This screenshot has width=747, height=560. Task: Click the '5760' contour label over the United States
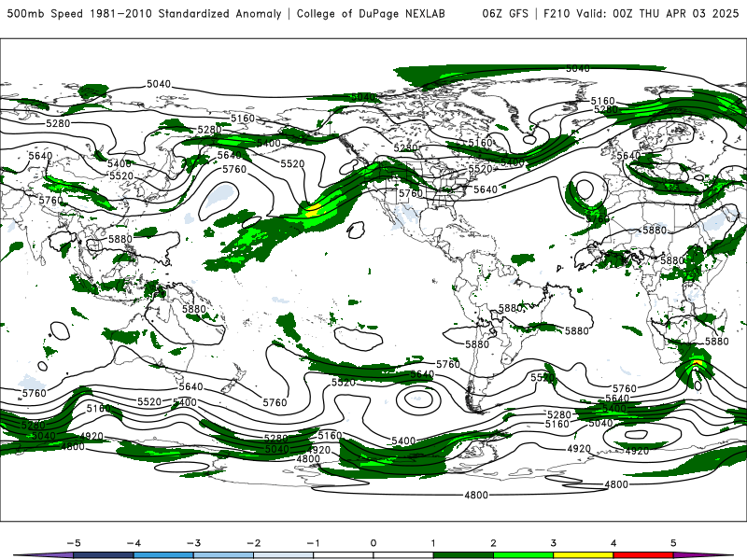[411, 193]
